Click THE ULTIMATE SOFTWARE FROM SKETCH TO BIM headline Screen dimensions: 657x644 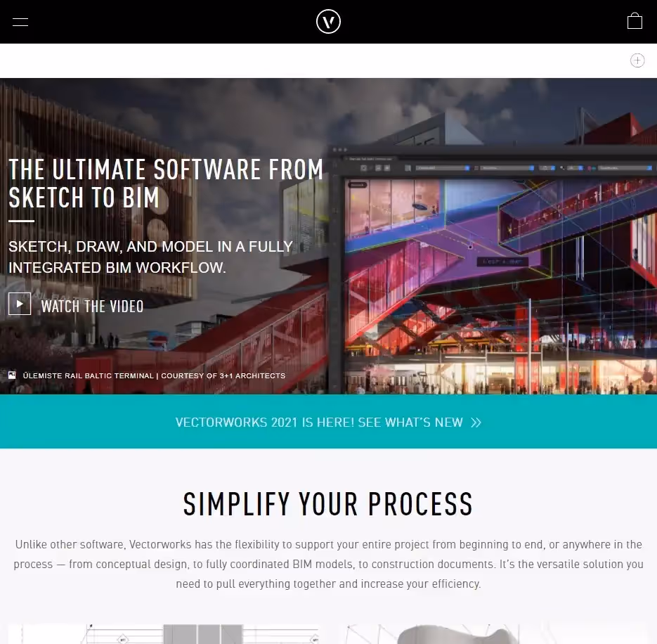click(x=166, y=183)
